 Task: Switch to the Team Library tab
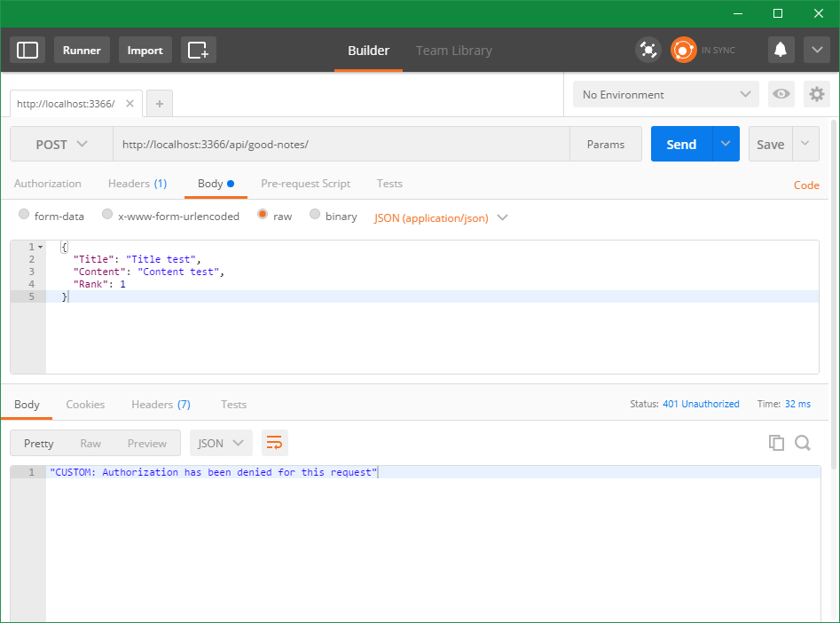pos(454,51)
